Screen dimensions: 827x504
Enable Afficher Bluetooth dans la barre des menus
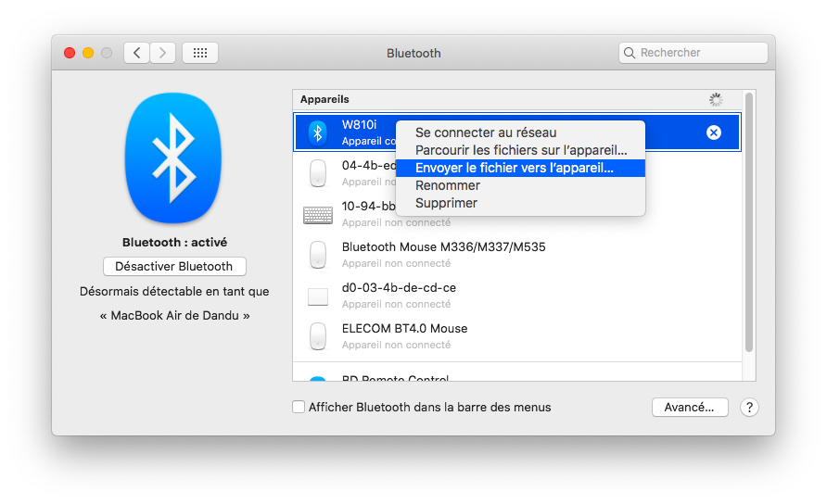(x=299, y=407)
